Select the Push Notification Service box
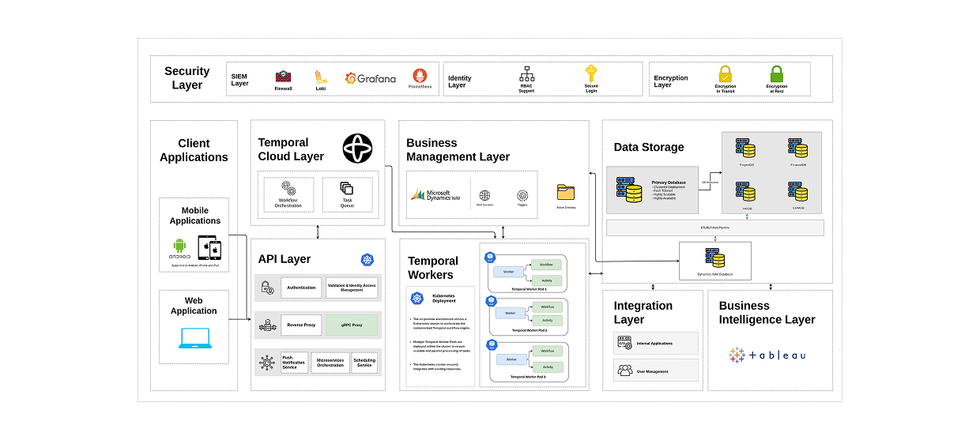980x440 pixels. tap(295, 363)
